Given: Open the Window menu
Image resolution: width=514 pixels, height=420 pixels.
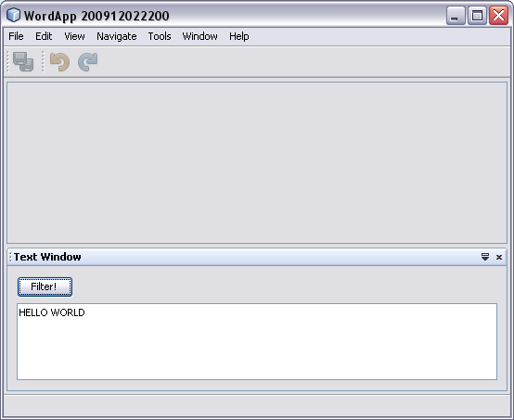Looking at the screenshot, I should (x=199, y=36).
